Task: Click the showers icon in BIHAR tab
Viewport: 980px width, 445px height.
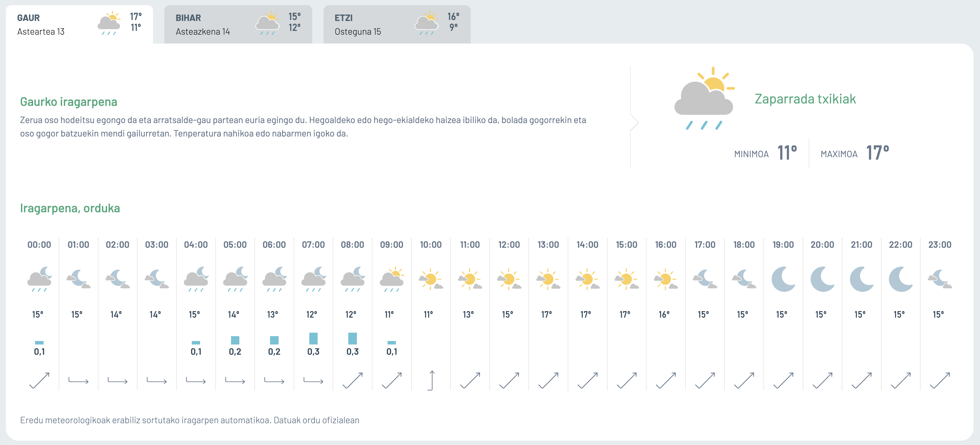Action: 267,23
